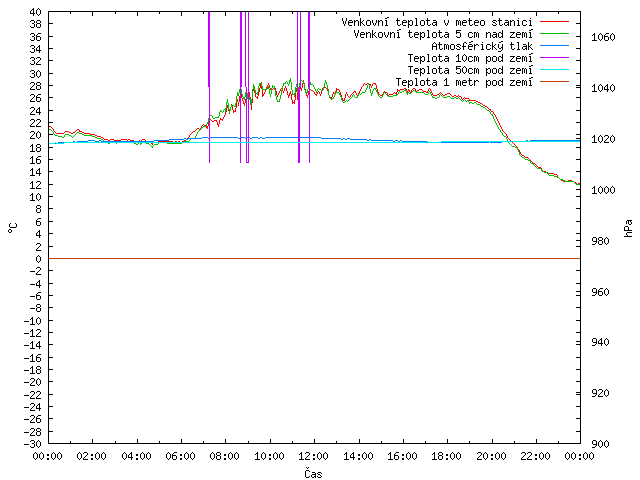Click x-axis time label '08:00'

(x=225, y=456)
